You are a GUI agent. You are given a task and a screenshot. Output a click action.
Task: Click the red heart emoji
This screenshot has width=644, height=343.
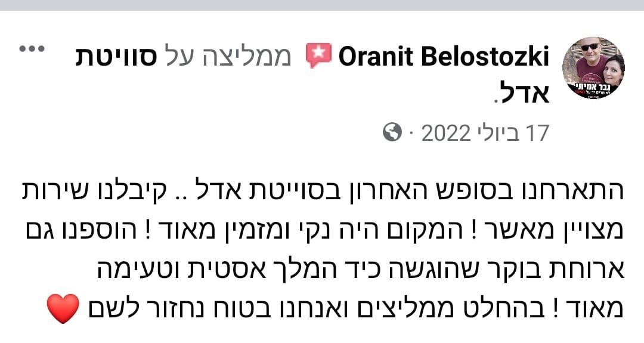pyautogui.click(x=62, y=308)
